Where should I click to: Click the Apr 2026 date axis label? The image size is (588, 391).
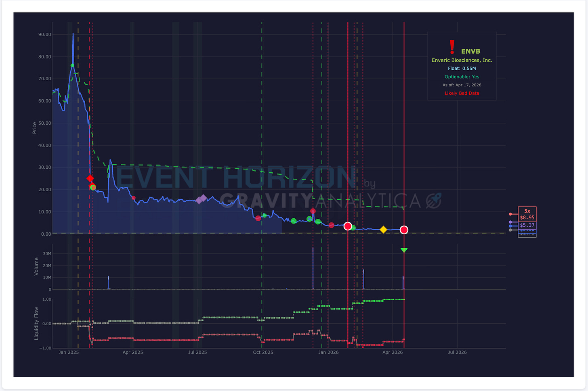[x=393, y=352]
